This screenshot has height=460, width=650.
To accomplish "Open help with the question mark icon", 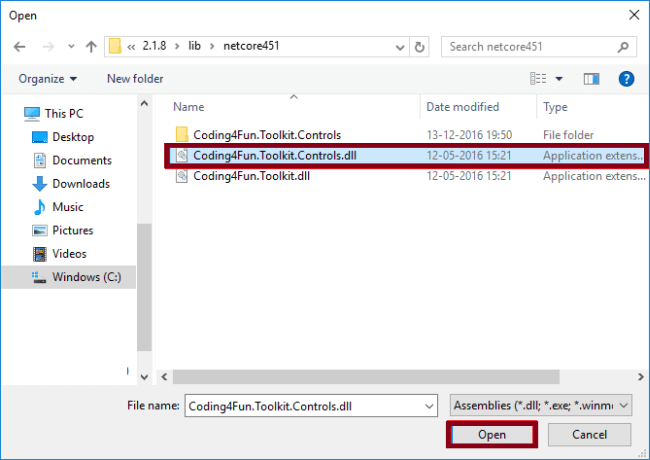I will point(626,79).
